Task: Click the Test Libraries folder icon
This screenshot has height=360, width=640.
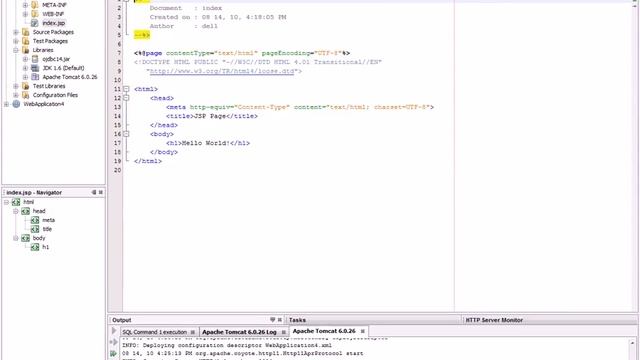Action: click(x=25, y=86)
